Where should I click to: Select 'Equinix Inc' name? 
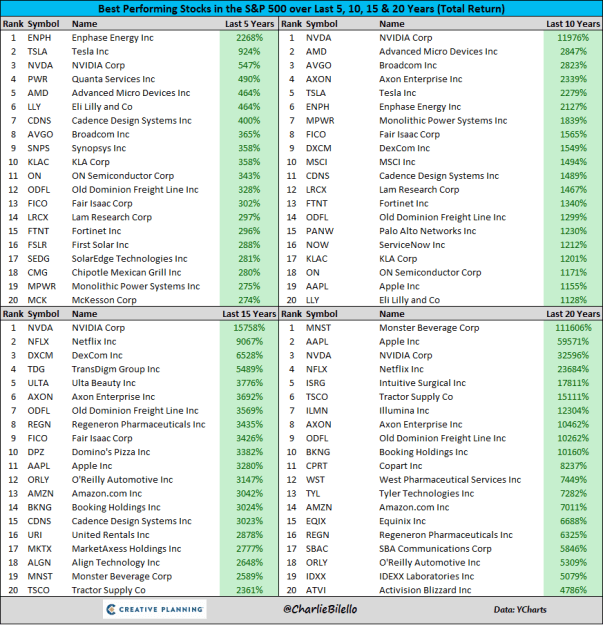(x=402, y=521)
